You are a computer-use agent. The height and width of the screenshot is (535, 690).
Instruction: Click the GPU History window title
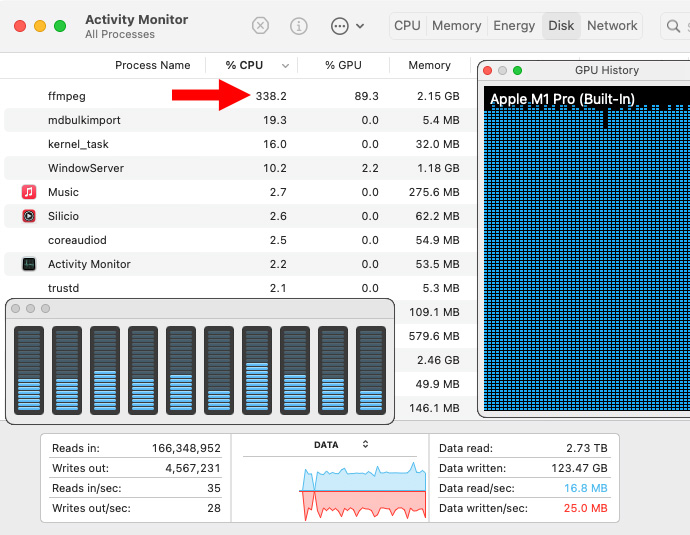(607, 70)
